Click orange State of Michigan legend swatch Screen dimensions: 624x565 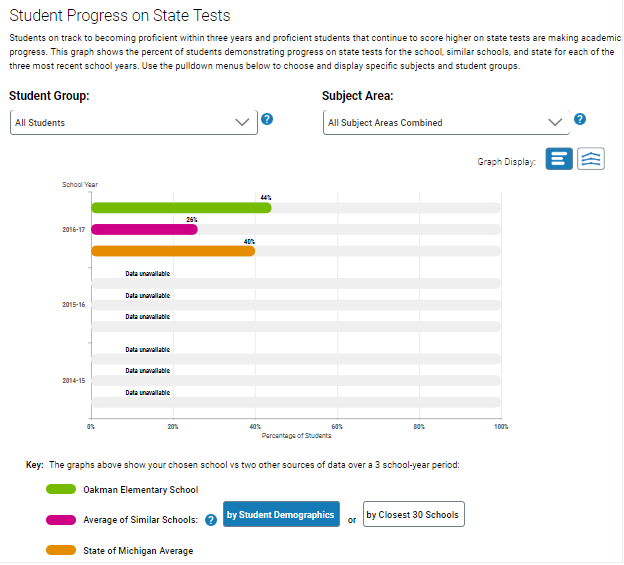pos(61,550)
